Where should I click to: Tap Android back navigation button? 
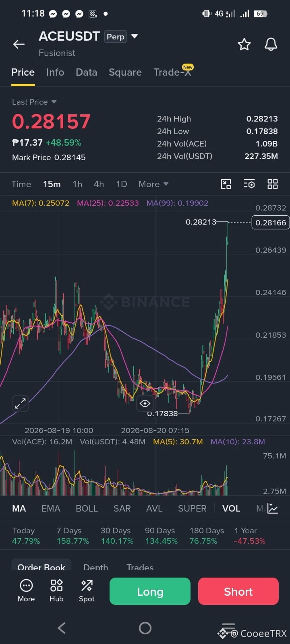62,628
